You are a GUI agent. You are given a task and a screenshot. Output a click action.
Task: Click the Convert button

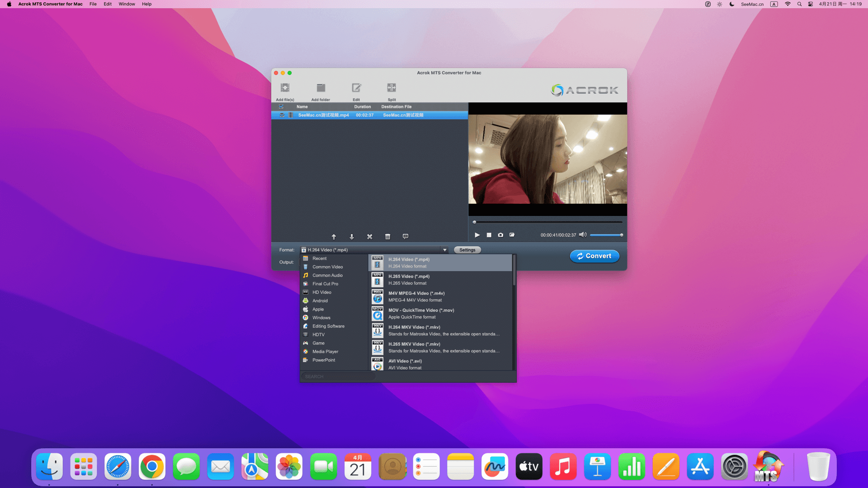pos(594,256)
